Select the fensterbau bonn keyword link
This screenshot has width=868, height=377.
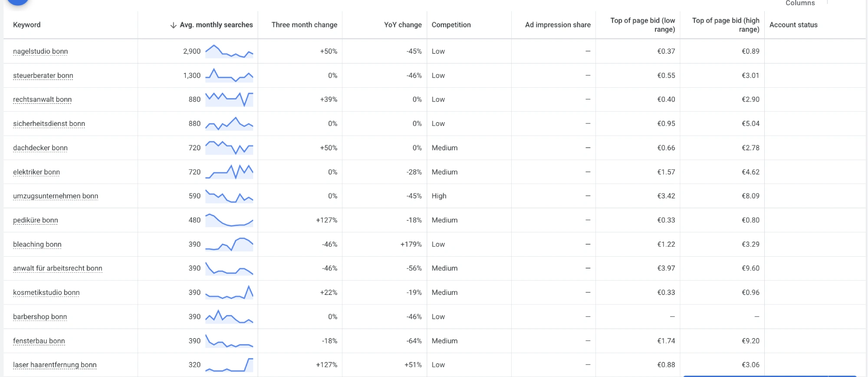point(39,341)
